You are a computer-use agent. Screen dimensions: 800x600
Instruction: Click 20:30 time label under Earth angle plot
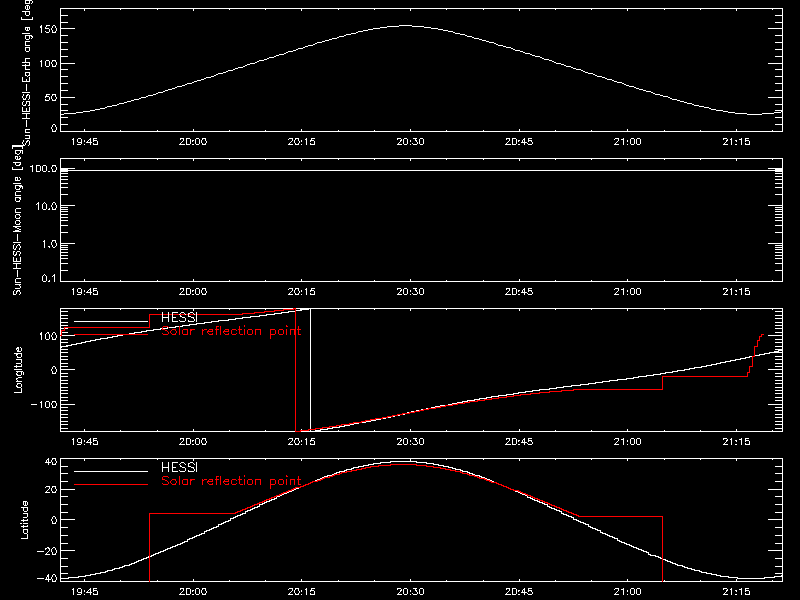[x=410, y=142]
